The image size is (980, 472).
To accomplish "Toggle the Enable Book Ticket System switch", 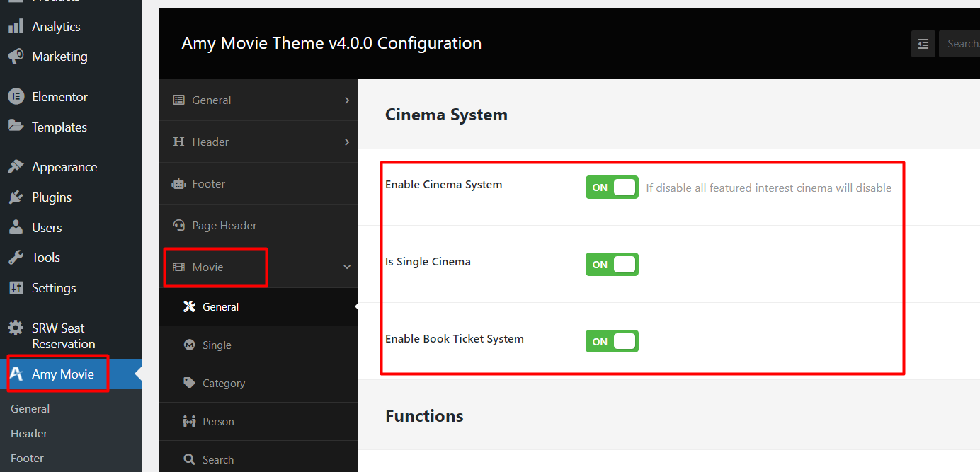I will coord(612,340).
